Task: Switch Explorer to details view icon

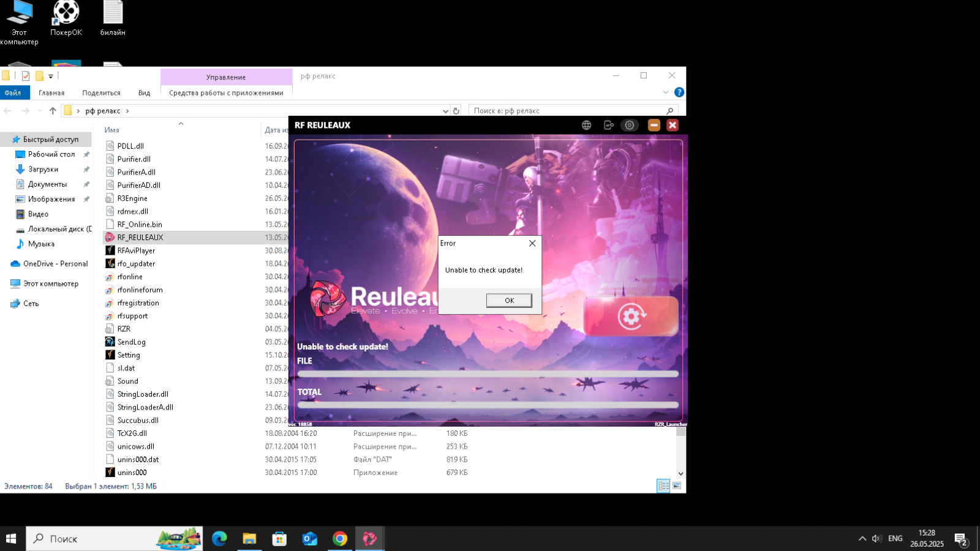Action: [x=663, y=485]
